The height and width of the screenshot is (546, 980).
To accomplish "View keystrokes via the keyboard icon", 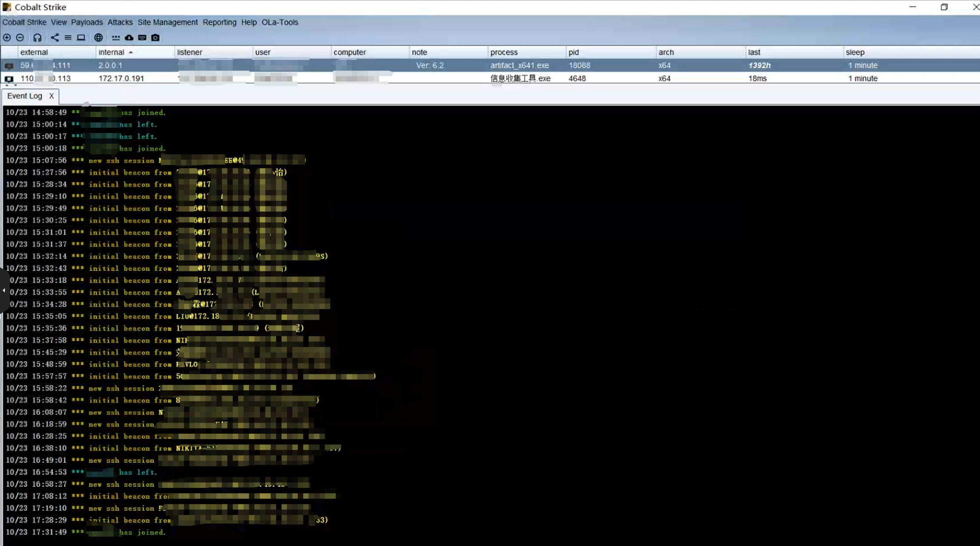I will pyautogui.click(x=142, y=38).
